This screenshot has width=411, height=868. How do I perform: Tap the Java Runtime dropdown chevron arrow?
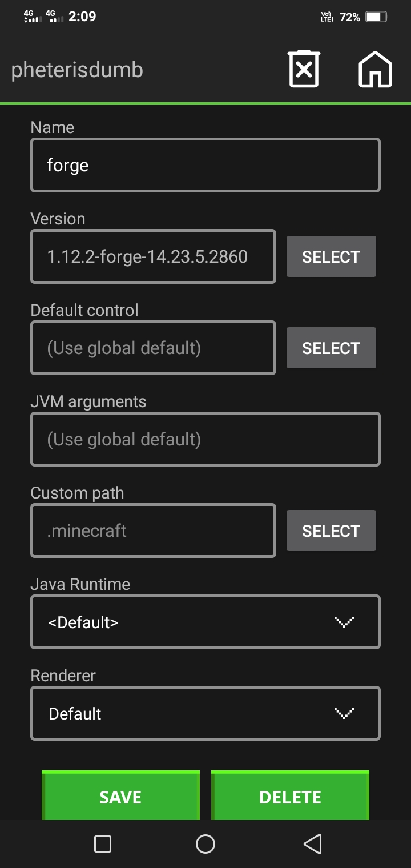[x=344, y=622]
